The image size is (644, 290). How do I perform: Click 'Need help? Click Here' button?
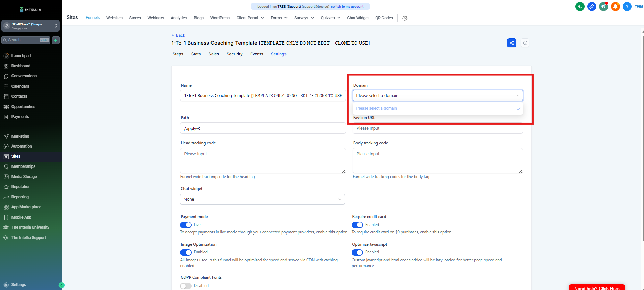[597, 288]
